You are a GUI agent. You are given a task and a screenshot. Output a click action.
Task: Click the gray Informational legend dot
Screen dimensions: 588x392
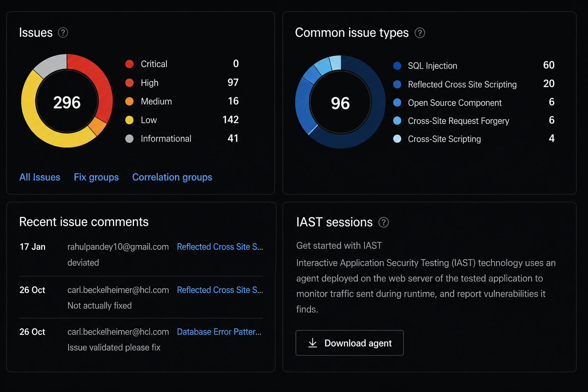point(129,139)
